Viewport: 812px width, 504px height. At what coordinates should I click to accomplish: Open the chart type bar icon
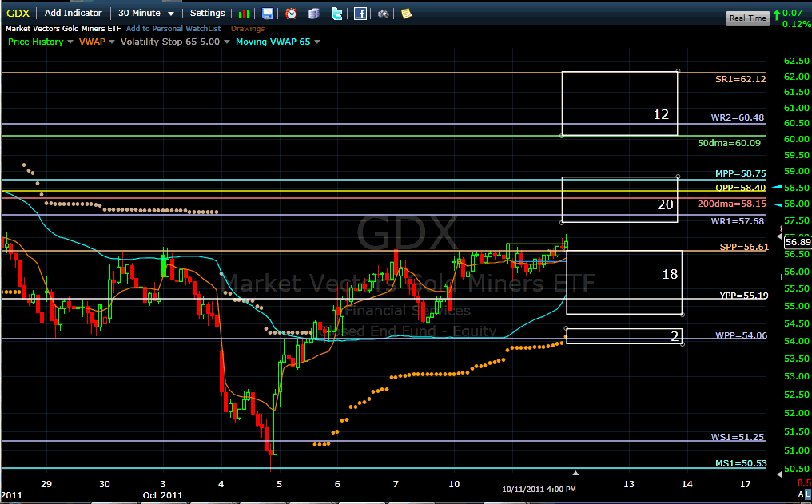(245, 14)
